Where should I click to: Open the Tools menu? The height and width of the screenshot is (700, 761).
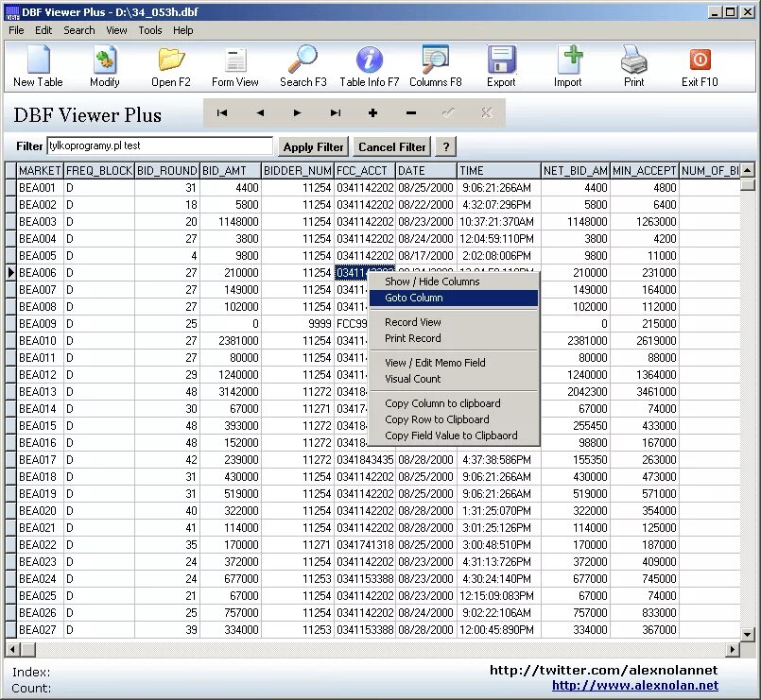150,30
